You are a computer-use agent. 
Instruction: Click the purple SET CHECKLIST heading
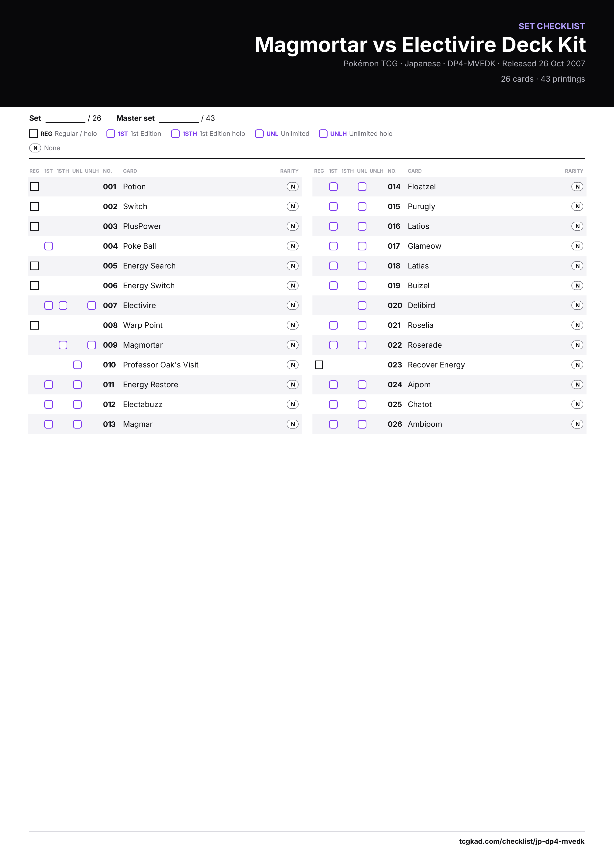(552, 26)
